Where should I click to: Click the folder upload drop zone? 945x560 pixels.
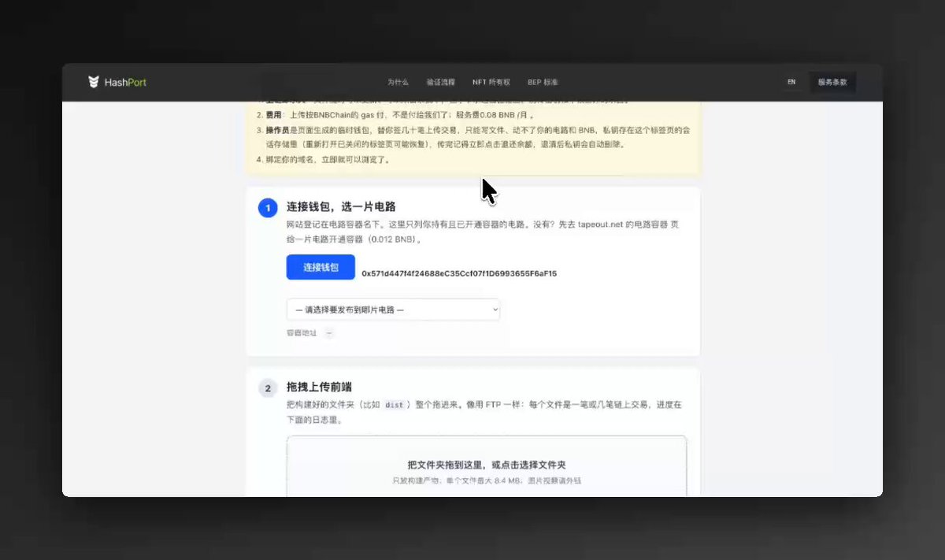click(x=487, y=466)
